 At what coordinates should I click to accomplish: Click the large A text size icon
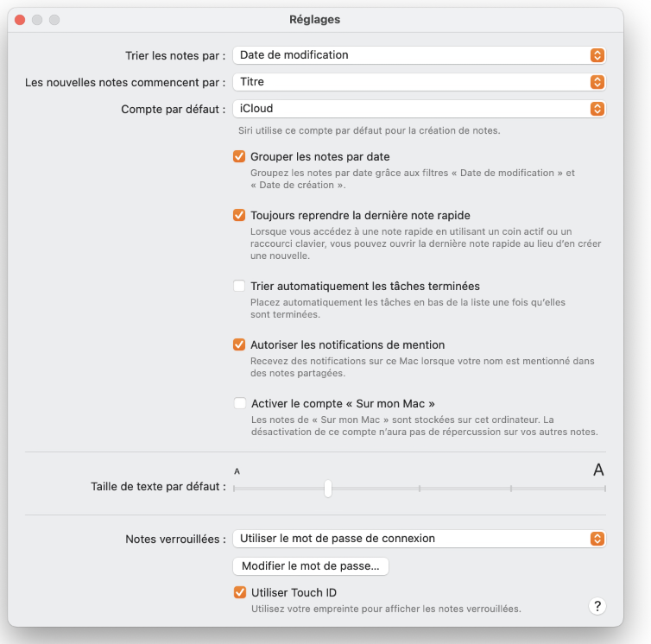pos(597,470)
